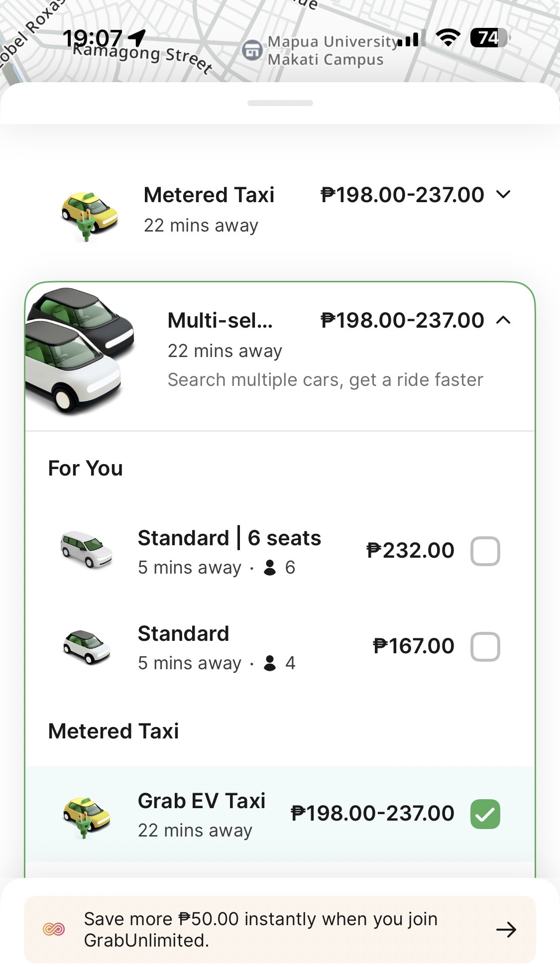Tap the Grab EV Taxi price range
Viewport: 560px width, 967px height.
(x=372, y=814)
